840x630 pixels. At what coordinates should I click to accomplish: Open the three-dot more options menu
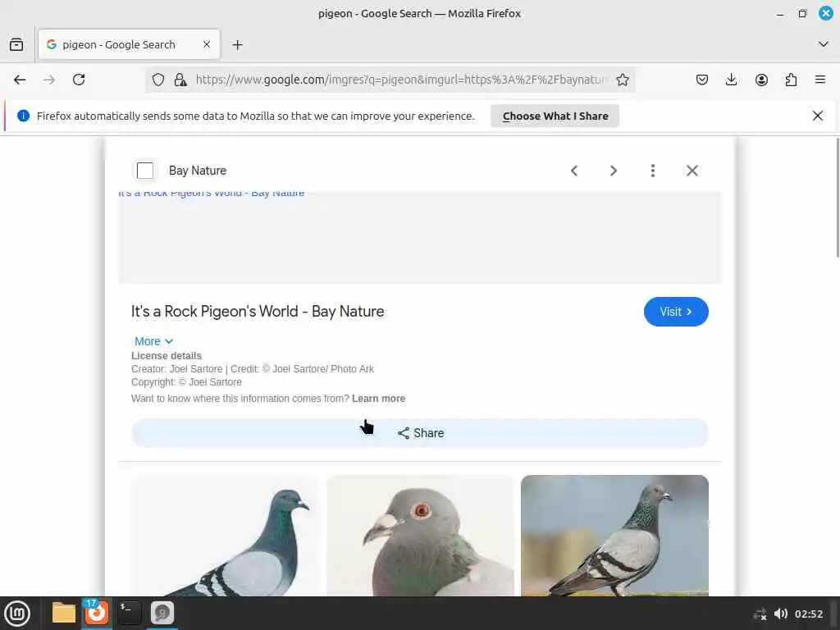652,171
